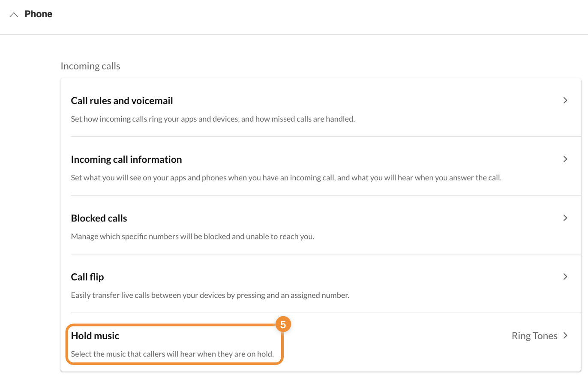Click the Call flip description text

pyautogui.click(x=210, y=295)
